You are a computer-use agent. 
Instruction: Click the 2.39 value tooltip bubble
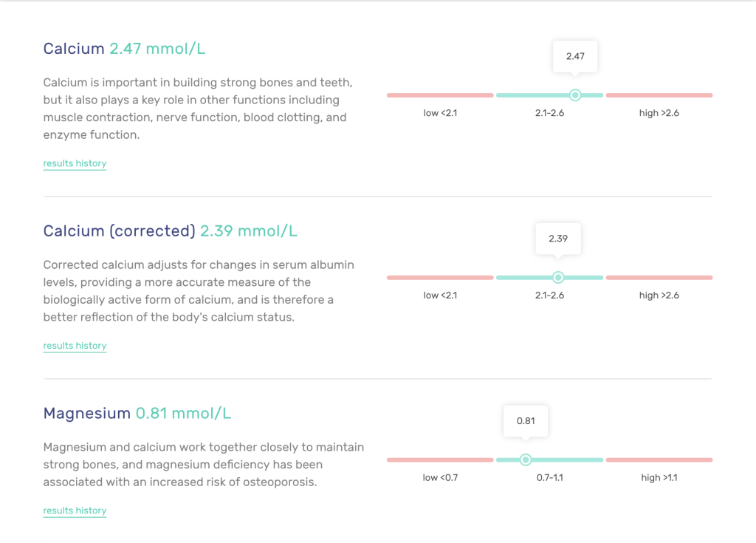558,239
